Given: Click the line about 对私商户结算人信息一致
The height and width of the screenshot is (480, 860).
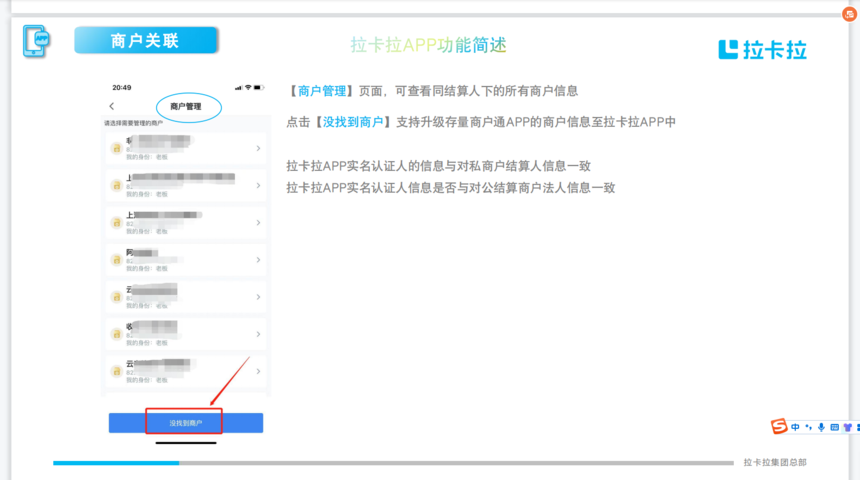Looking at the screenshot, I should point(438,166).
